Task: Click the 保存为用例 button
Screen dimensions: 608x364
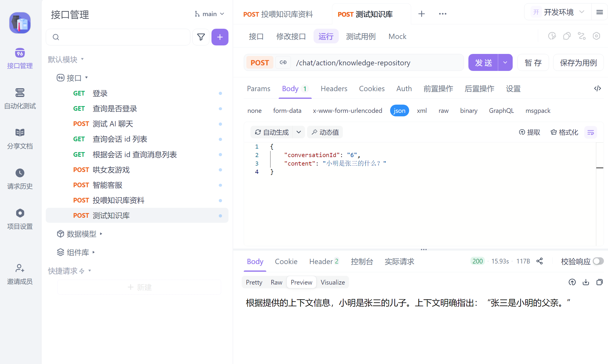Action: 578,63
